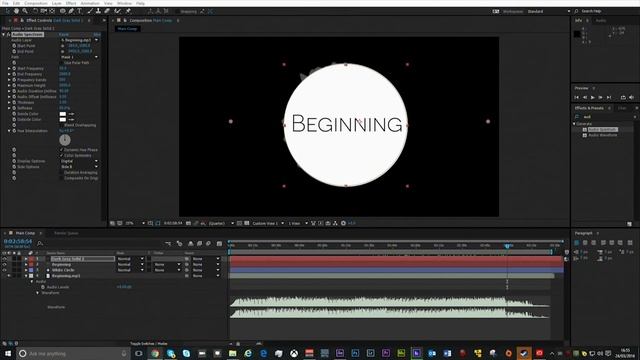Select the Brush tool

[89, 11]
